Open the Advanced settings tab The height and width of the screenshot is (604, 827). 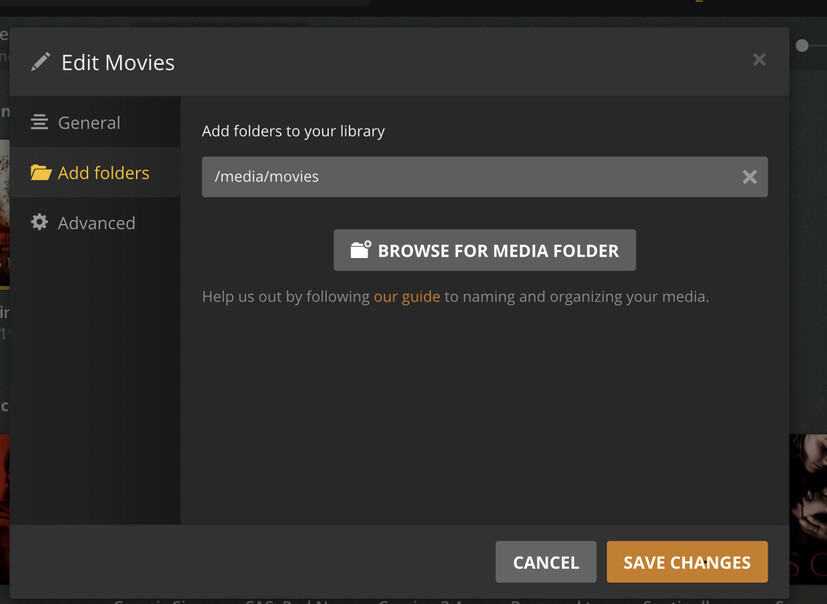[x=95, y=223]
